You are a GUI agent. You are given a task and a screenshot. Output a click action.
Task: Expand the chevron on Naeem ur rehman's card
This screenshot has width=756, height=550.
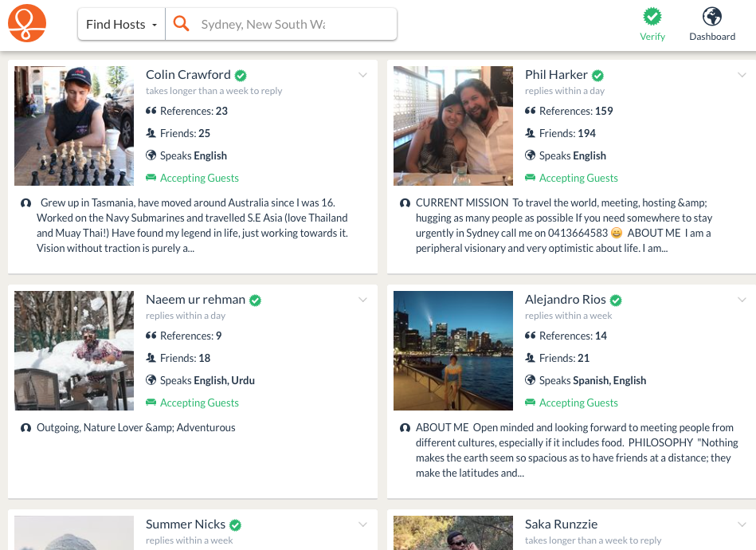(362, 300)
